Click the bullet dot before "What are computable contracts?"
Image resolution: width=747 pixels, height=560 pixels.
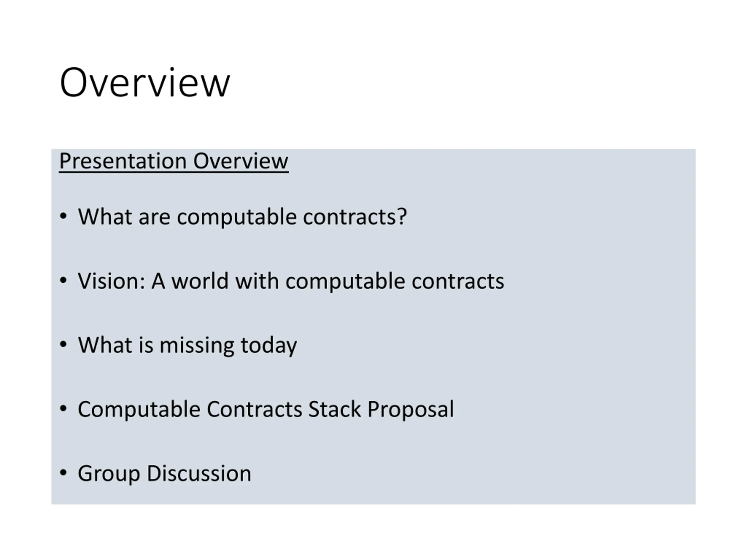[x=63, y=216]
